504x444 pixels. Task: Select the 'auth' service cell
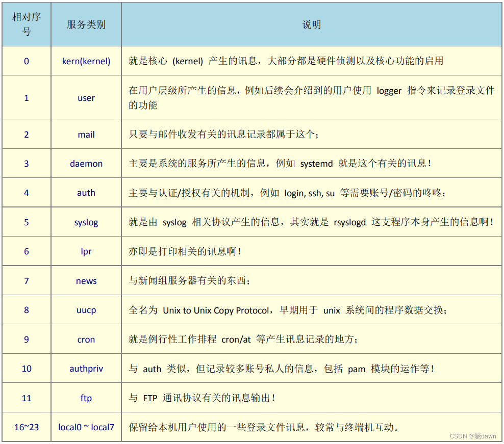tap(86, 193)
